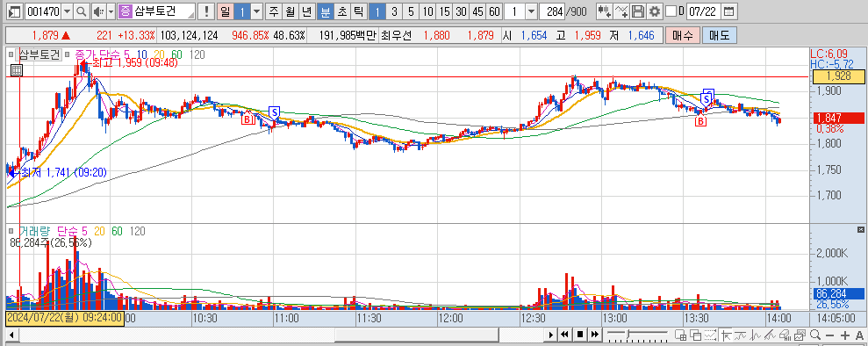The width and height of the screenshot is (868, 346).
Task: Select the 일 (daily) chart period
Action: click(x=225, y=11)
